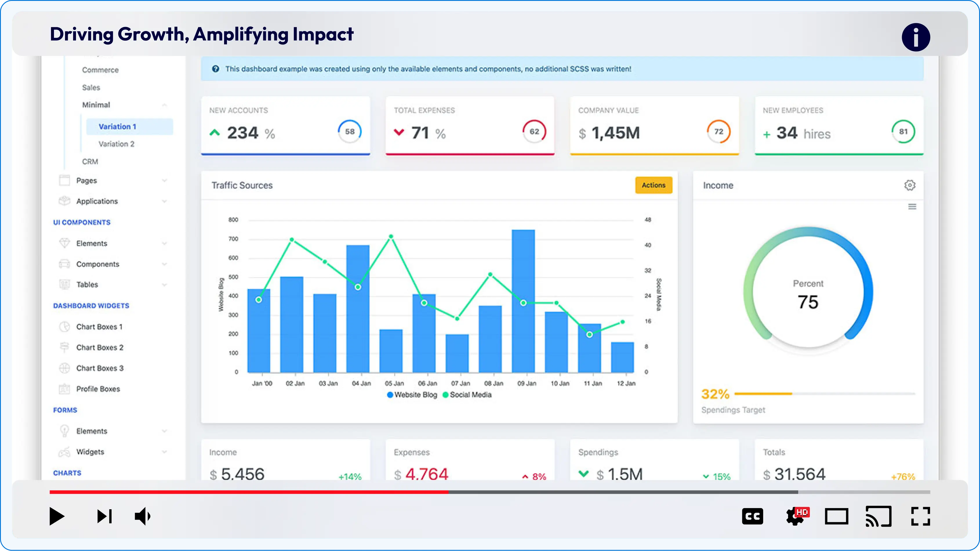The image size is (980, 551).
Task: Click the Tables icon
Action: pos(65,284)
